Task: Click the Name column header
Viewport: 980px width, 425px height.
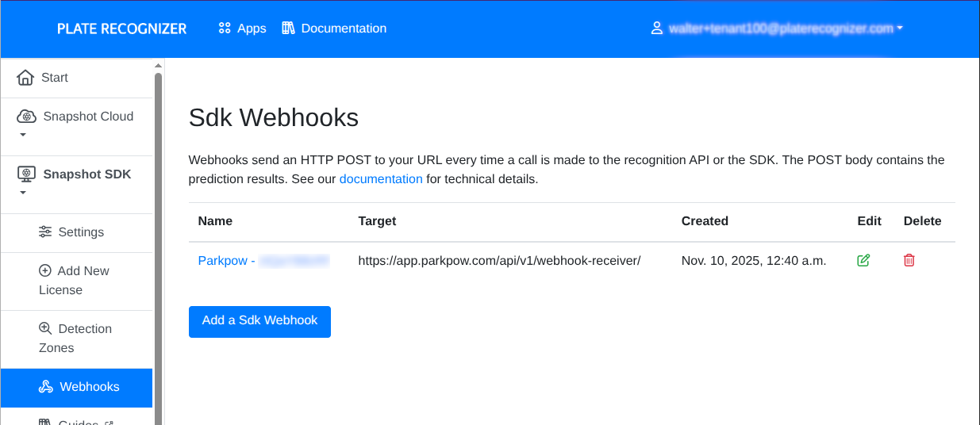Action: coord(215,221)
